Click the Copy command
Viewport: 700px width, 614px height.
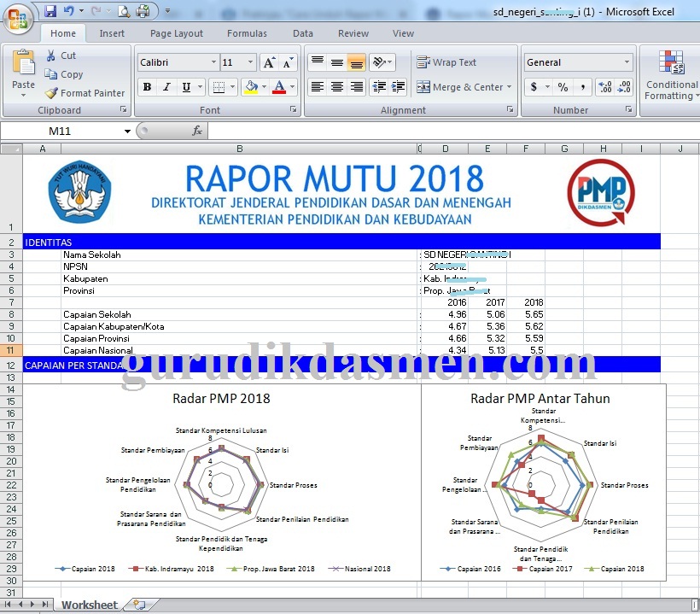pyautogui.click(x=68, y=74)
